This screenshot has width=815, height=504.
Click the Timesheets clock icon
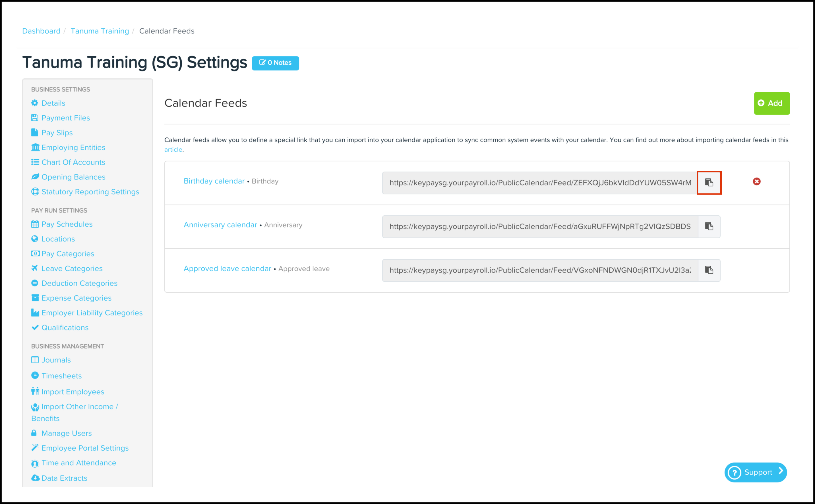tap(35, 375)
